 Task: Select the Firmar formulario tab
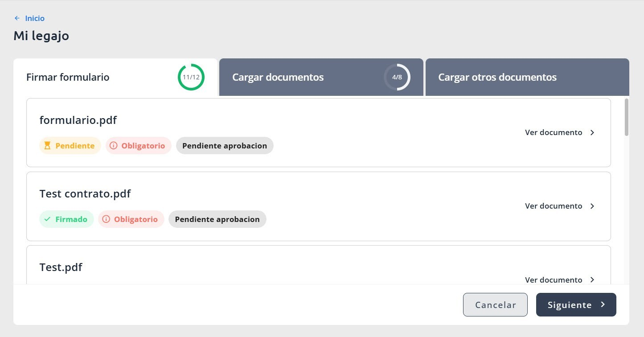115,77
